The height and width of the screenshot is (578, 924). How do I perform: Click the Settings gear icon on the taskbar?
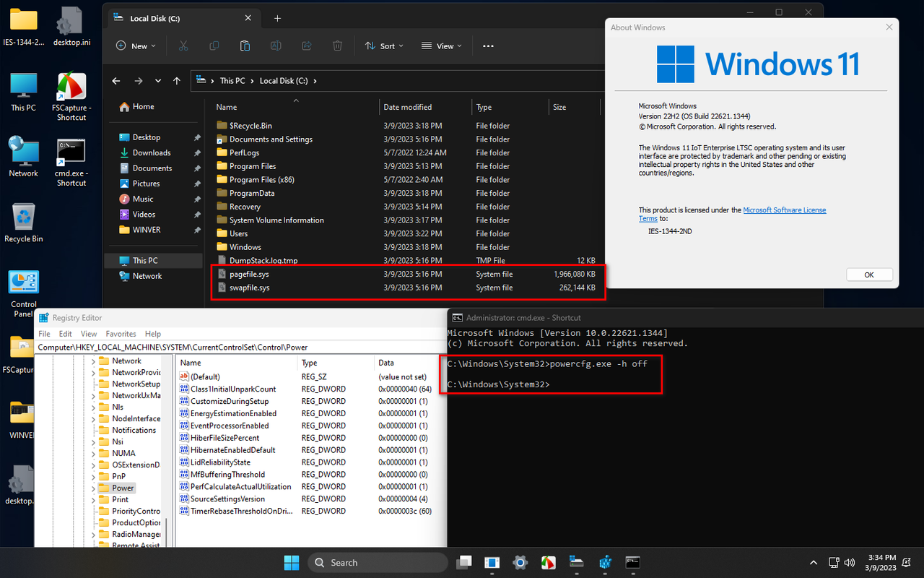520,562
